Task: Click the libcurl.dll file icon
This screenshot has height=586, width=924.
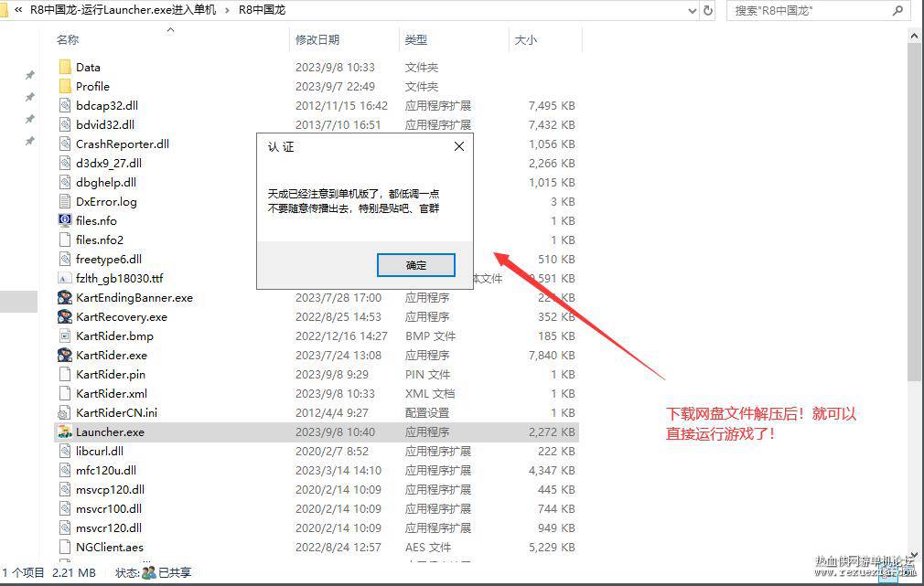Action: [x=65, y=451]
